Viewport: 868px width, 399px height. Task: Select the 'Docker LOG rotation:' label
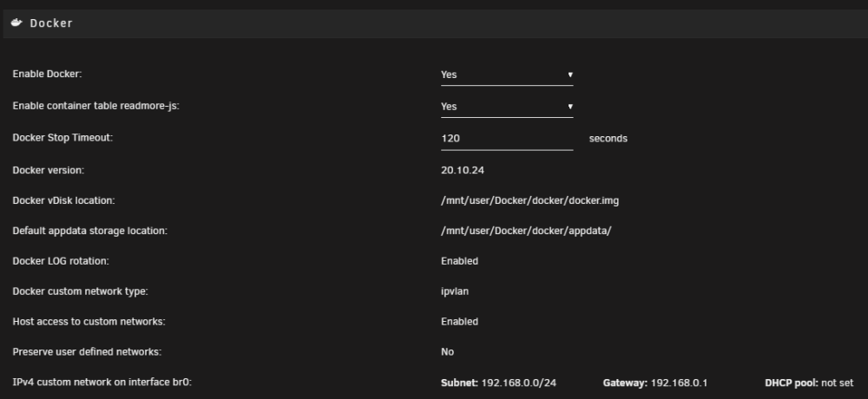[x=61, y=261]
